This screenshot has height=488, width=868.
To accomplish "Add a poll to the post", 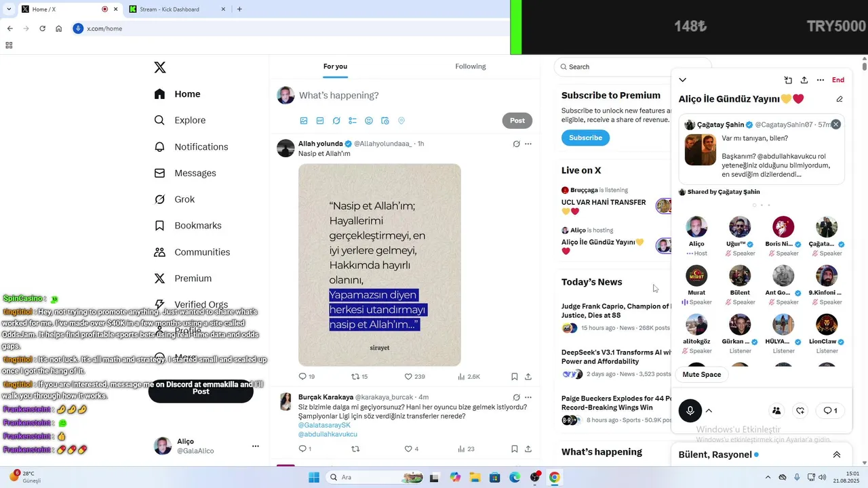I will (x=353, y=121).
